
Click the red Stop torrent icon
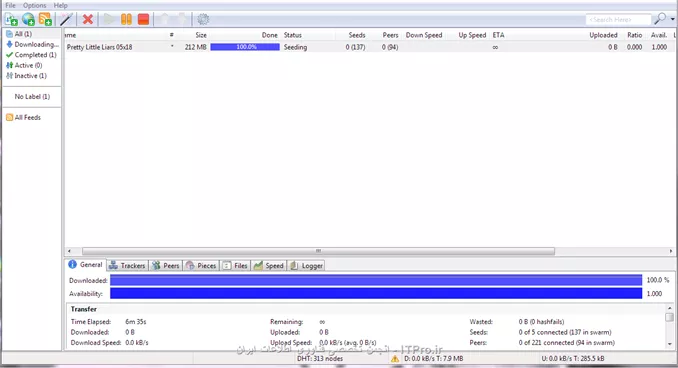click(x=144, y=19)
